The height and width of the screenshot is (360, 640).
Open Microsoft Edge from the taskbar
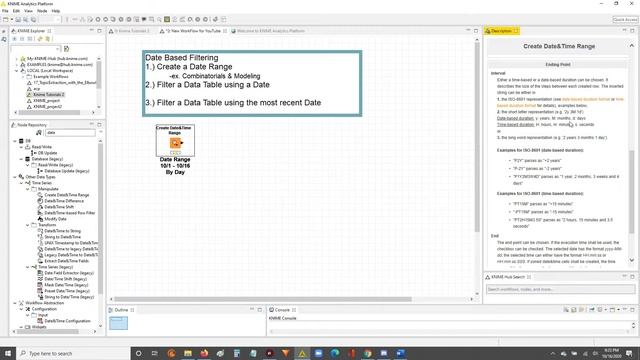pyautogui.click(x=335, y=353)
